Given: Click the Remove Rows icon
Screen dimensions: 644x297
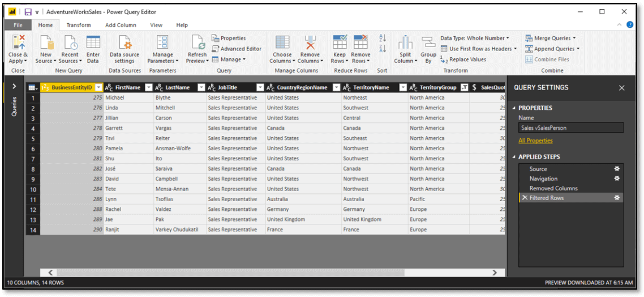Looking at the screenshot, I should tap(360, 42).
